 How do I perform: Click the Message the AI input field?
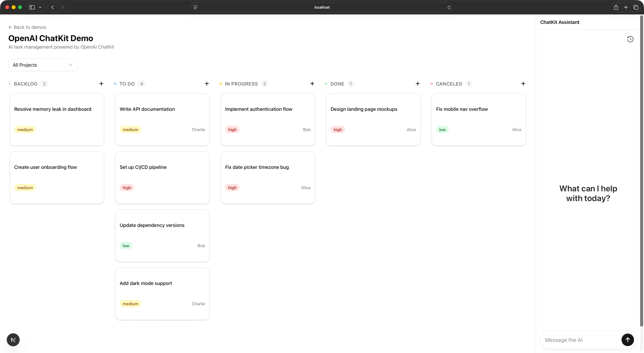tap(580, 340)
